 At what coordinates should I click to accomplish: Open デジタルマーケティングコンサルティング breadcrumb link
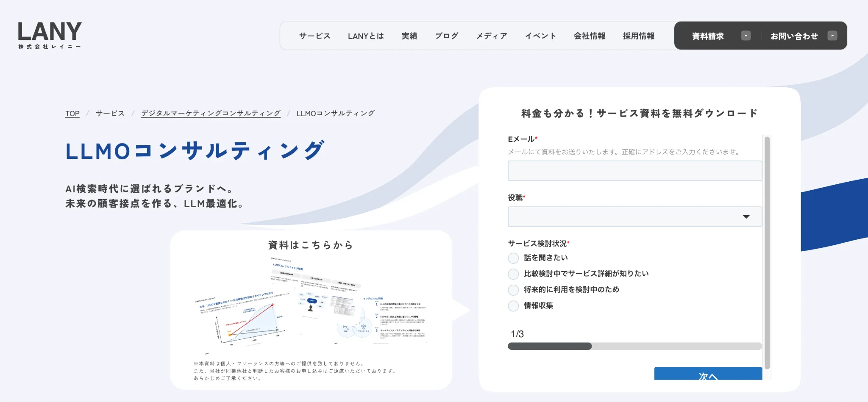(x=211, y=114)
